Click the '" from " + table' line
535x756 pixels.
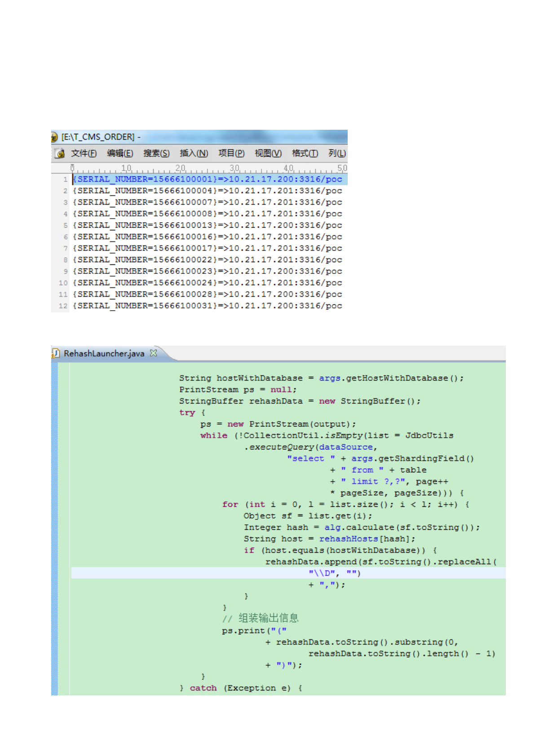pos(378,470)
